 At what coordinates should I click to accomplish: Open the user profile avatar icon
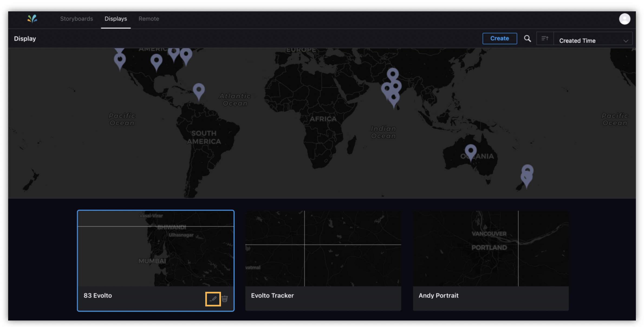[625, 19]
